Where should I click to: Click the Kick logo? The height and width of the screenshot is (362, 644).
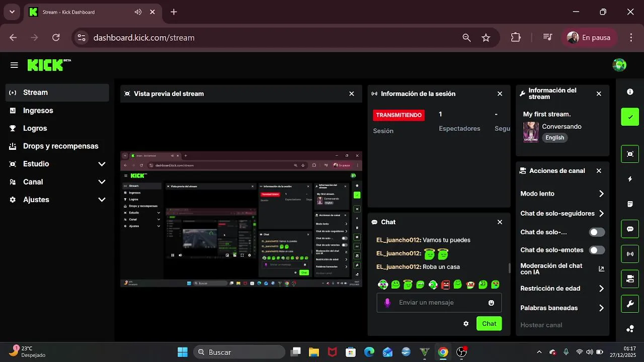point(49,65)
